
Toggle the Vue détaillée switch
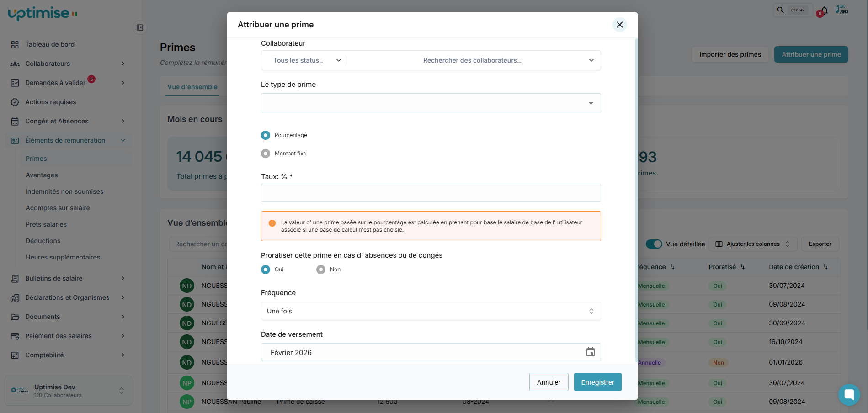tap(654, 244)
